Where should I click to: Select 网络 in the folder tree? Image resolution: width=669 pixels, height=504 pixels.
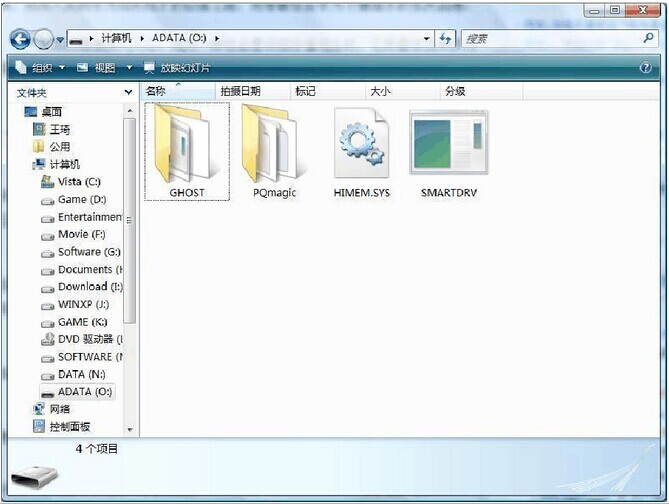[x=60, y=409]
